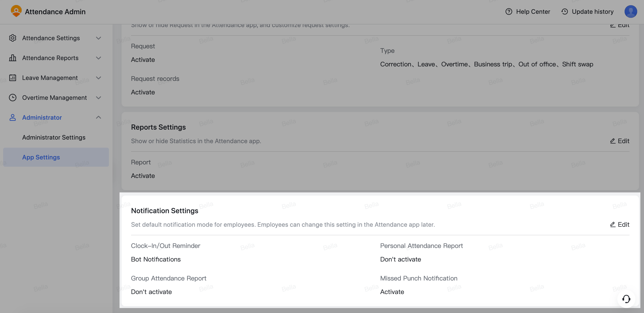This screenshot has width=644, height=313.
Task: Click the Administrator person icon
Action: click(12, 117)
